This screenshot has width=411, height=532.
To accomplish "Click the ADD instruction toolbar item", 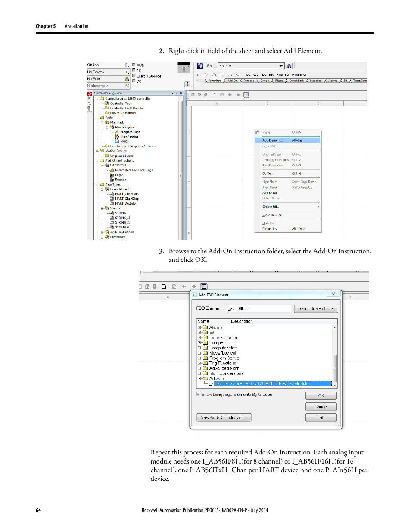I will click(248, 75).
